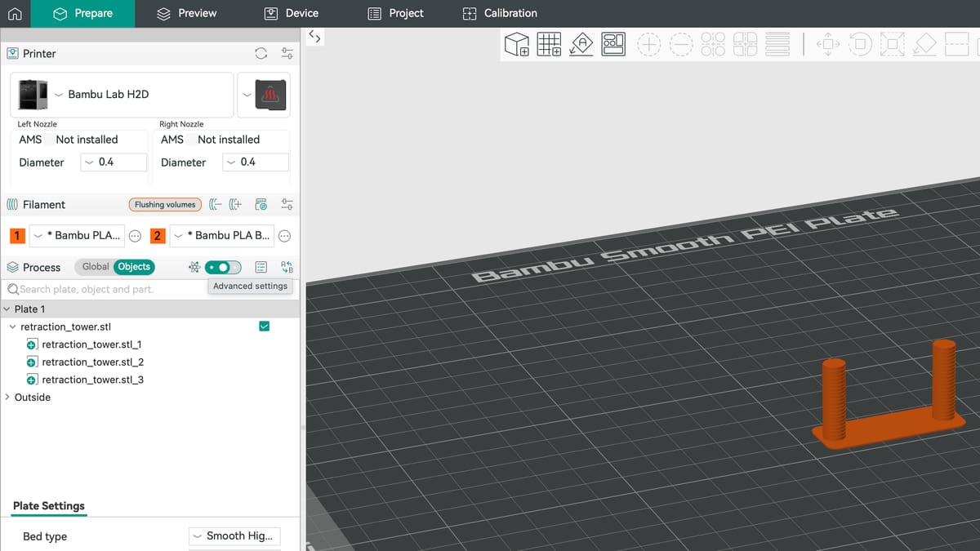Screen dimensions: 980x551
Task: Click filament 1 more options button
Action: coord(136,236)
